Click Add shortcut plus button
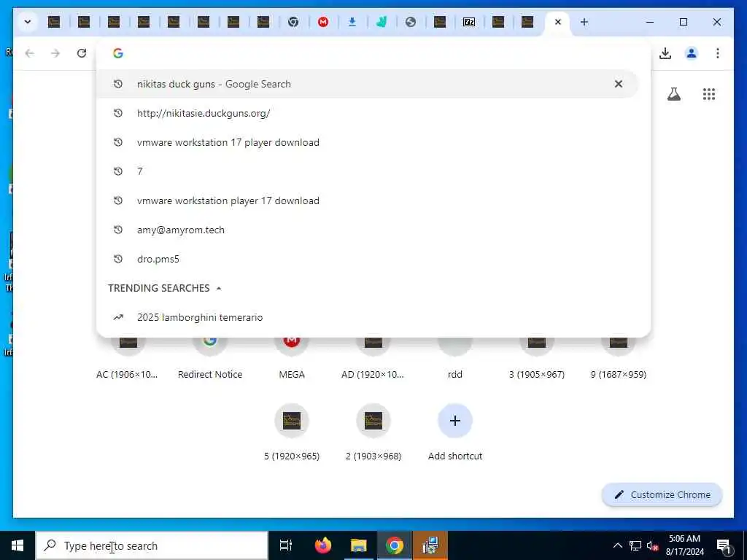 455,421
